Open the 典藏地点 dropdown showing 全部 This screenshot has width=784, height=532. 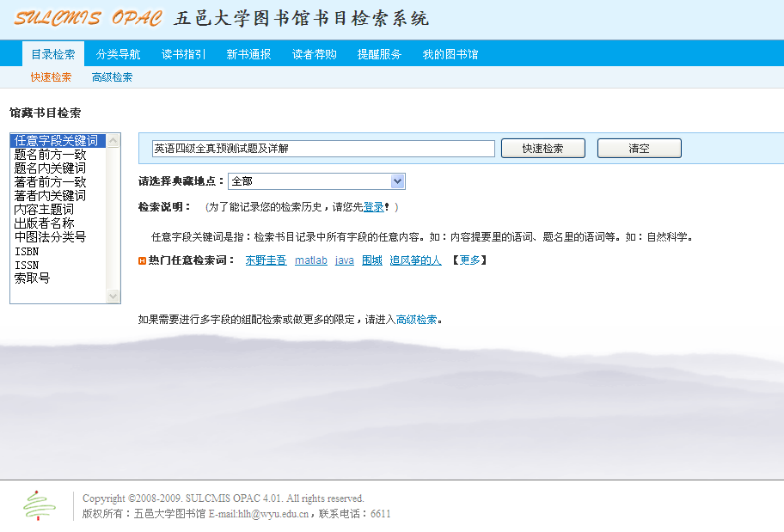[316, 181]
